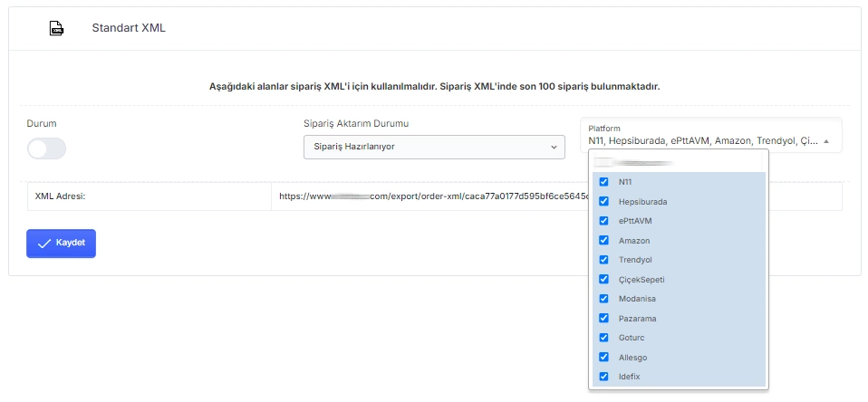Uncheck the Pazarama checkbox

[604, 319]
